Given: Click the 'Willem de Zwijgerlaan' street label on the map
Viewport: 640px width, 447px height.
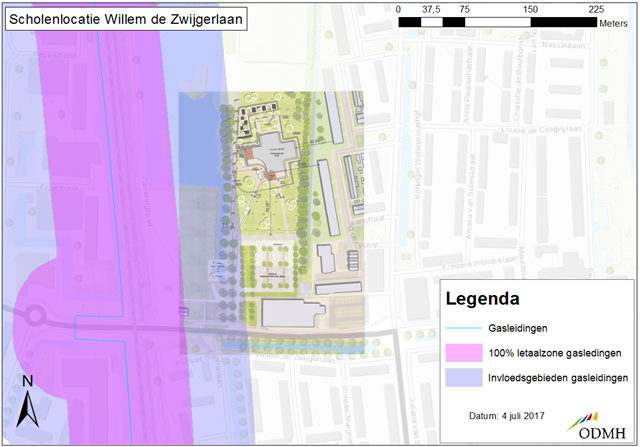Looking at the screenshot, I should (x=295, y=358).
